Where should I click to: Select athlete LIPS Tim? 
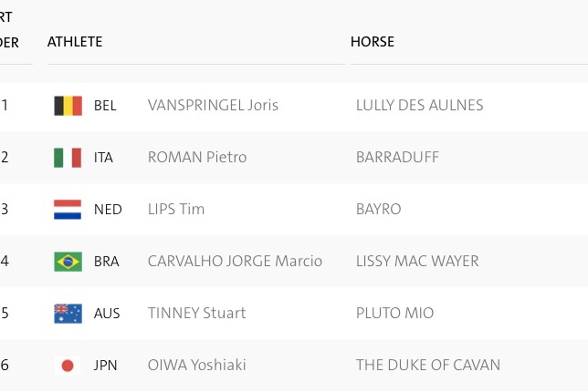(x=176, y=209)
